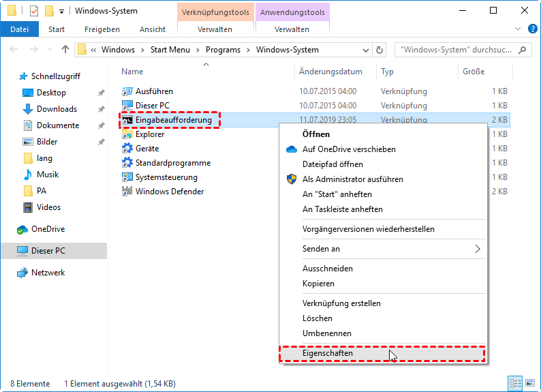
Task: Click the Windows Defender wall icon
Action: 127,192
